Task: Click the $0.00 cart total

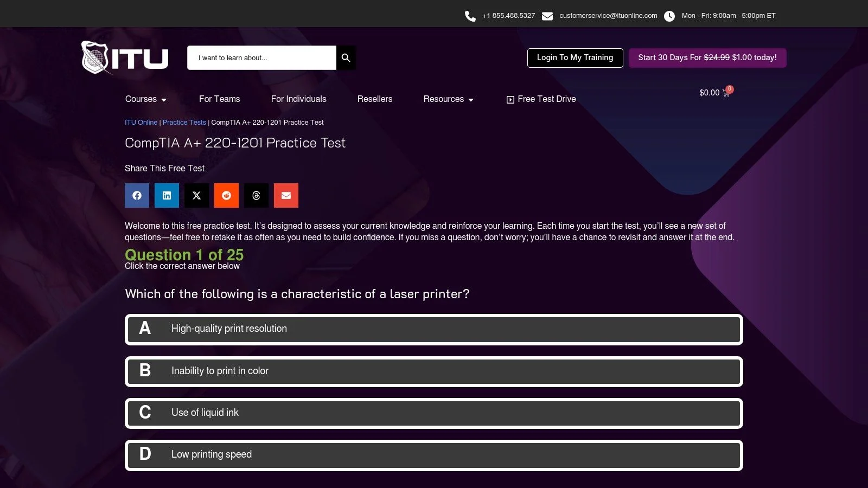Action: (x=709, y=93)
